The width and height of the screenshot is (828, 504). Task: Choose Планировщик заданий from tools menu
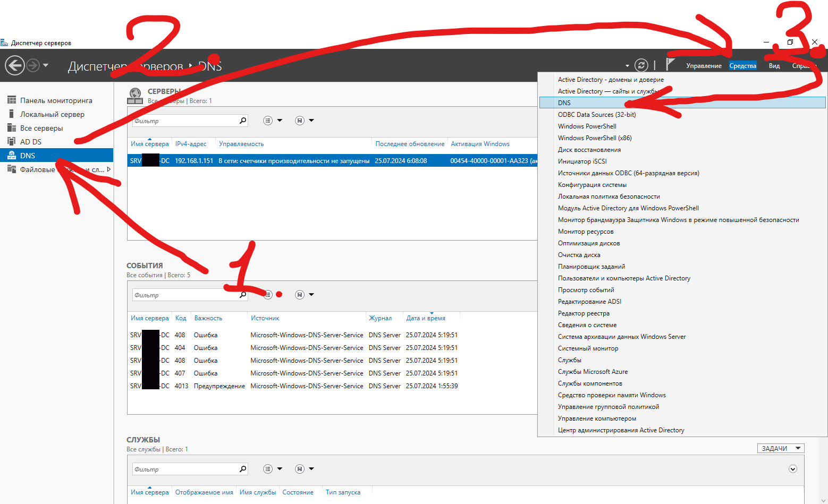[x=682, y=267]
